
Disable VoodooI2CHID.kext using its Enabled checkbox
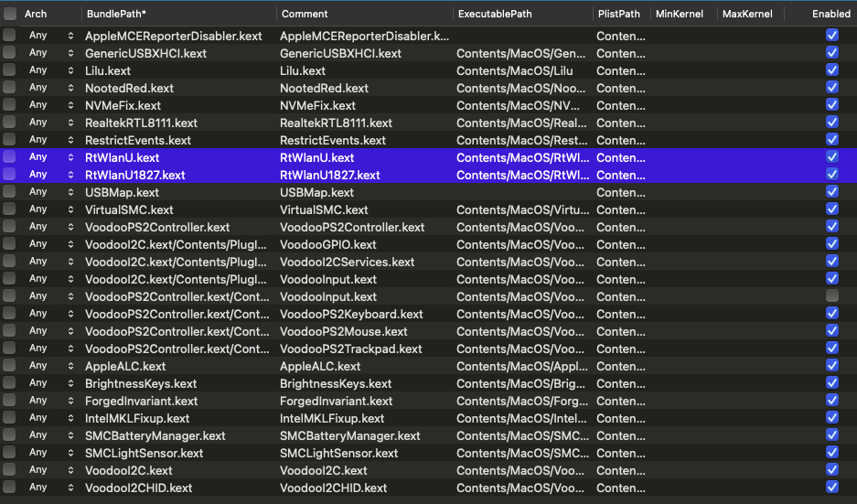point(831,488)
